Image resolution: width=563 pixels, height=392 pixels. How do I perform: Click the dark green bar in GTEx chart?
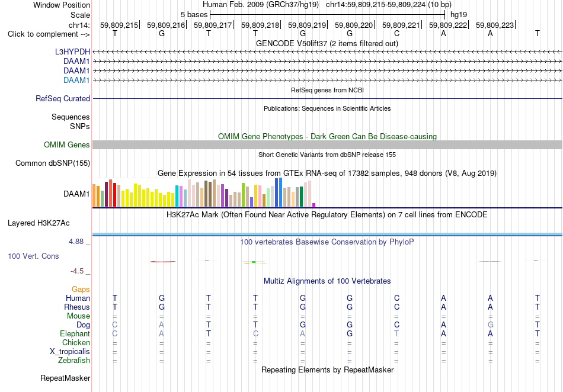coord(301,197)
